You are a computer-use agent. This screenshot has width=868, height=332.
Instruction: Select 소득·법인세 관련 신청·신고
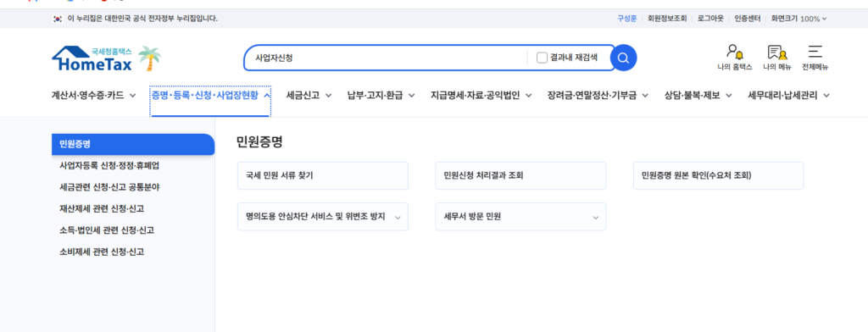[106, 230]
